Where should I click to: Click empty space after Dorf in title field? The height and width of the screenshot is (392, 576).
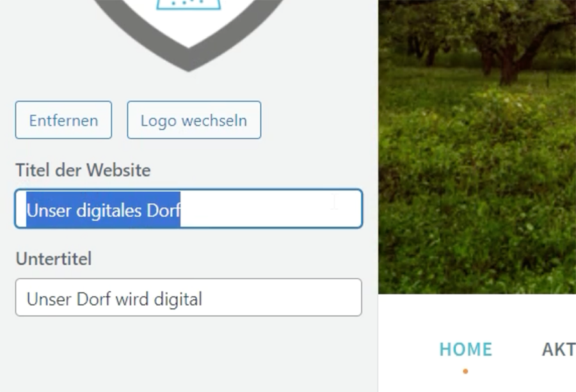(270, 209)
